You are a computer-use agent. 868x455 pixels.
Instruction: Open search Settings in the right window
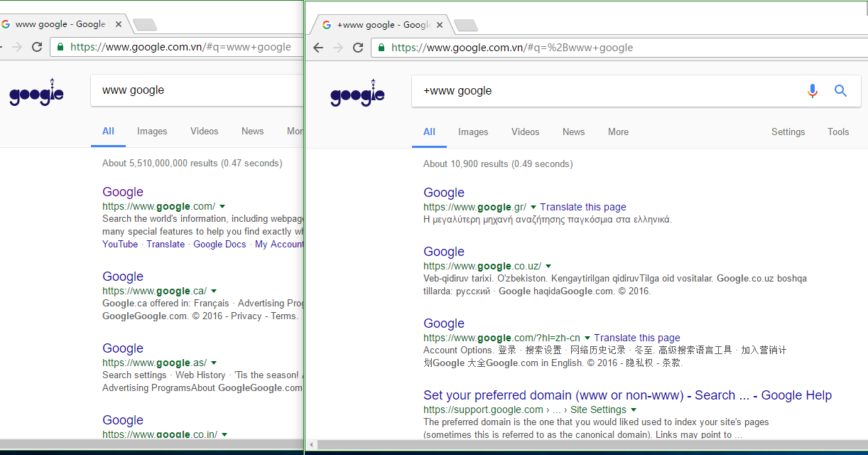(788, 132)
